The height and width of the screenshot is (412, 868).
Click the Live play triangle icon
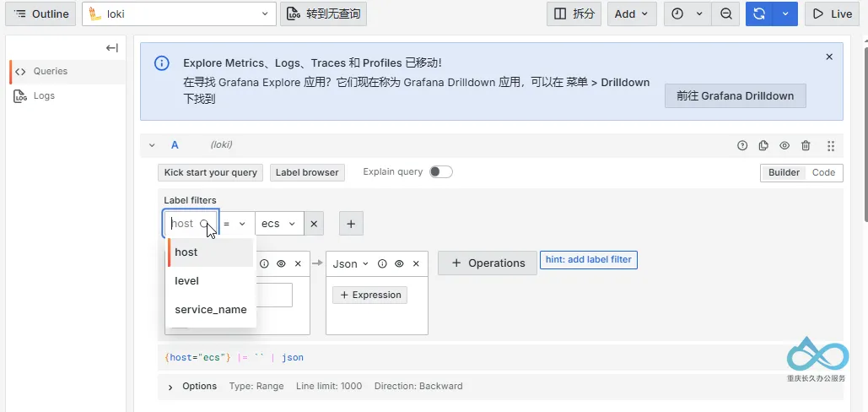coord(817,14)
